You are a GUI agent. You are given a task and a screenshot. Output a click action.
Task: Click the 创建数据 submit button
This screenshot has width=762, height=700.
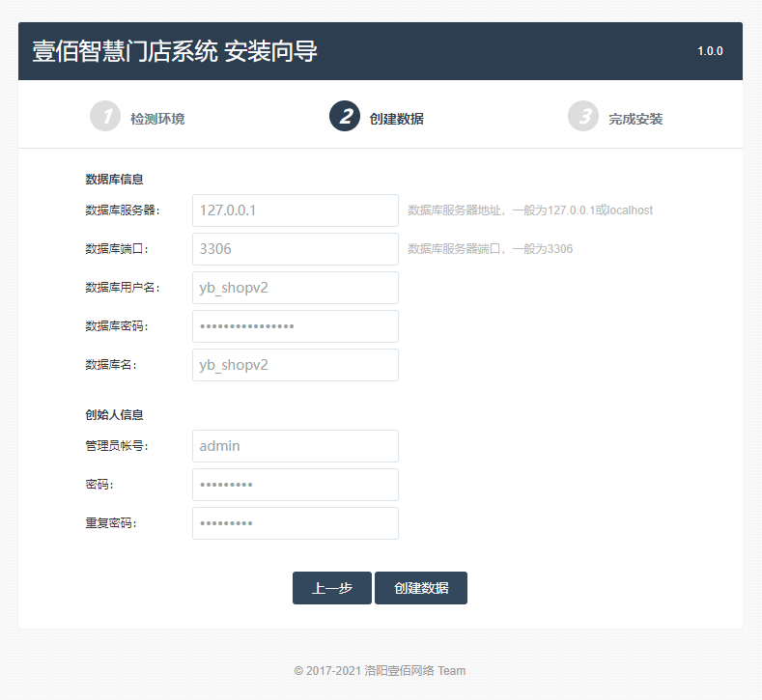(421, 588)
